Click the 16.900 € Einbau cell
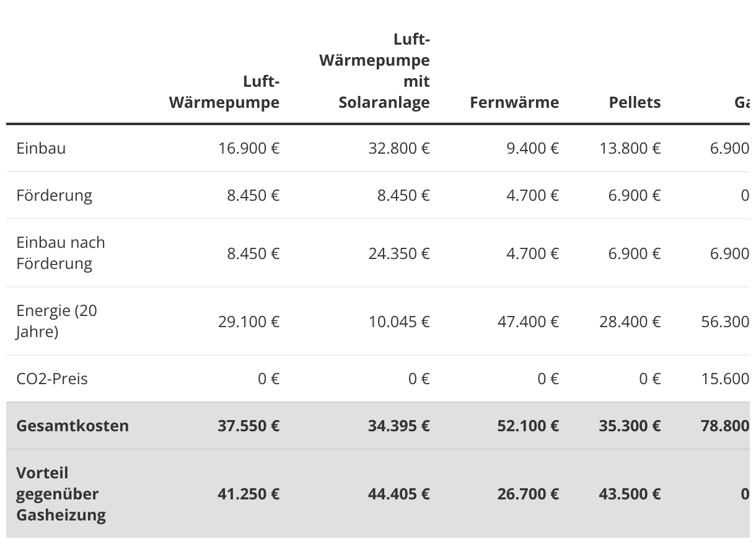Image resolution: width=756 pixels, height=544 pixels. click(x=249, y=148)
